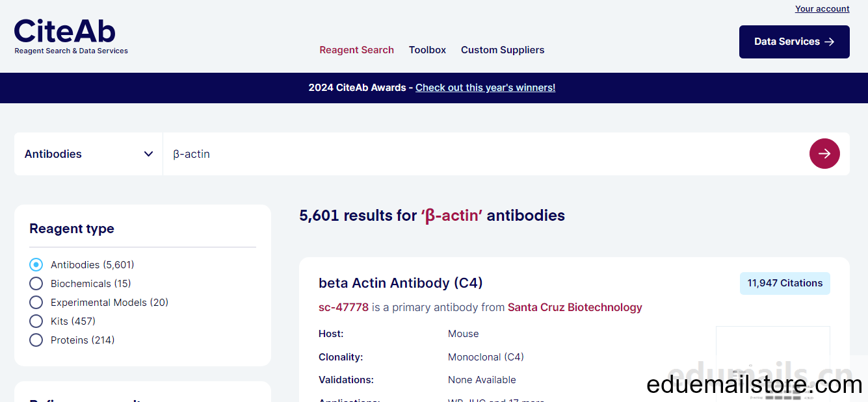Click the Validations value None Available
868x402 pixels.
click(482, 380)
